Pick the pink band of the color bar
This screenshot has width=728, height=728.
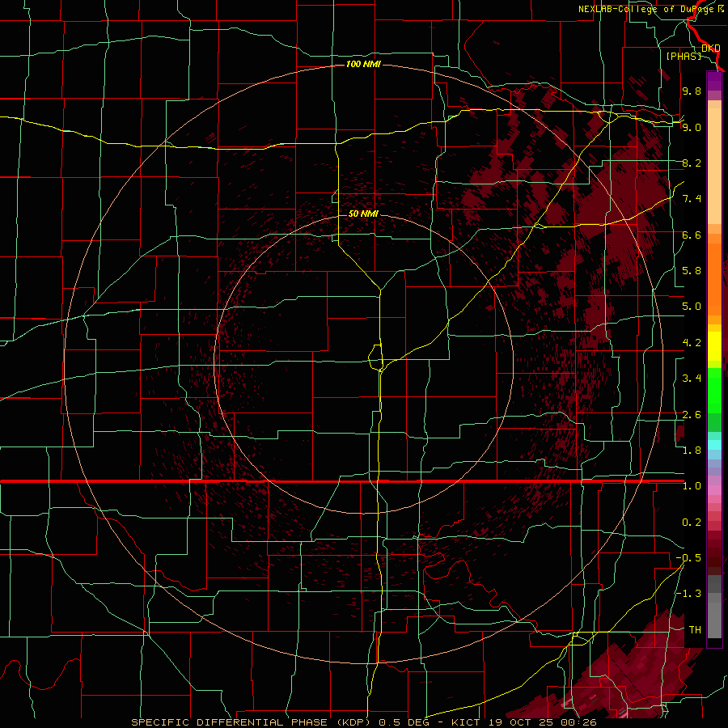point(714,490)
